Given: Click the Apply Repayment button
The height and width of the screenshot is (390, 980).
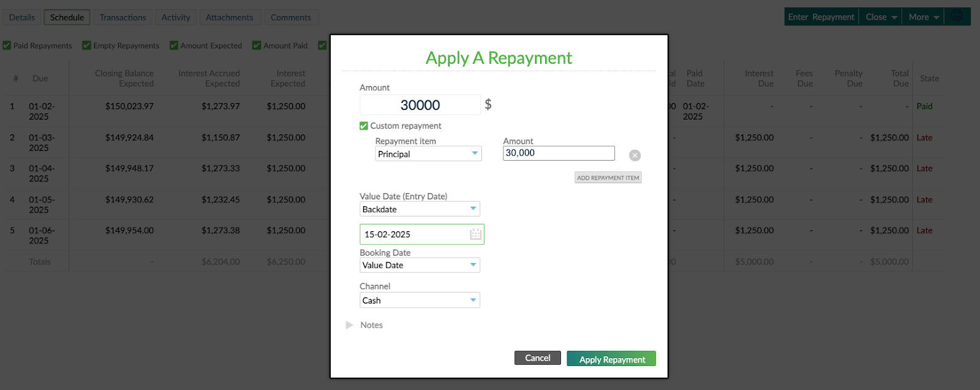Looking at the screenshot, I should click(x=611, y=359).
